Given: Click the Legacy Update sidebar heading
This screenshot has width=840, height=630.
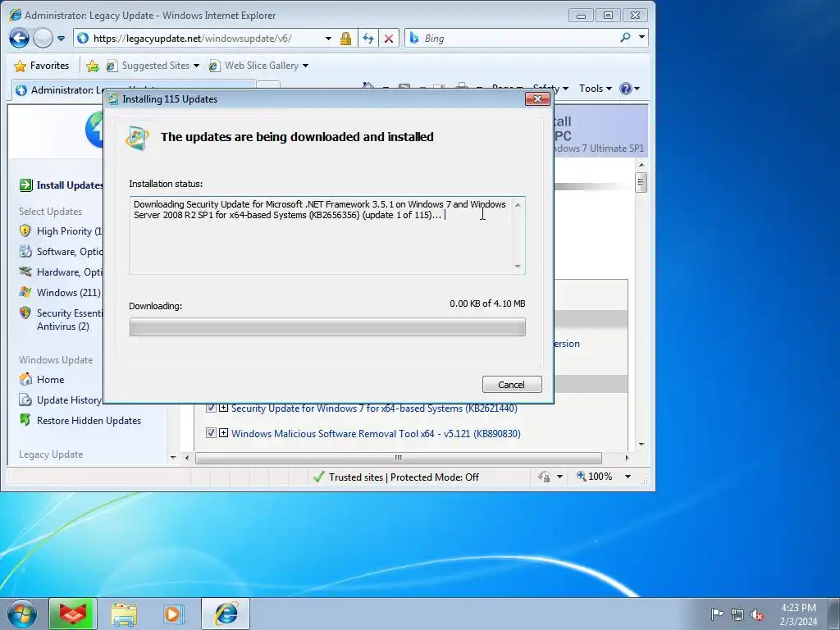Looking at the screenshot, I should point(51,454).
